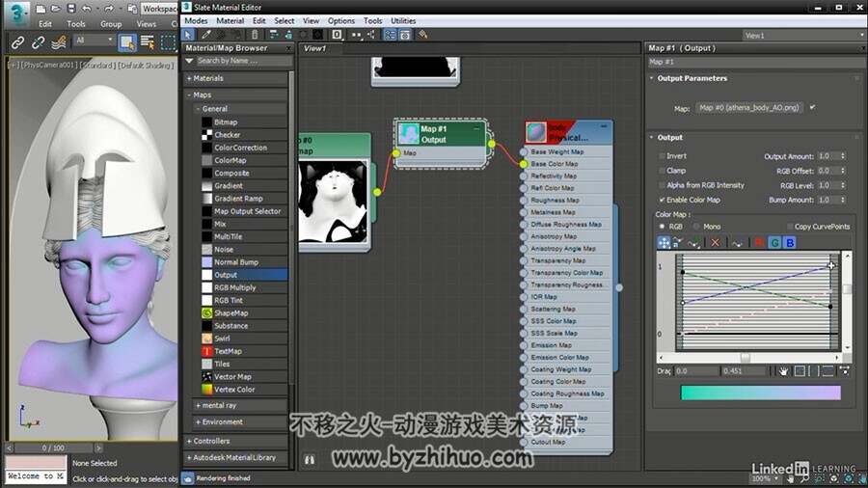868x488 pixels.
Task: Toggle Alpha from RGB Intensity checkbox
Action: (x=662, y=185)
